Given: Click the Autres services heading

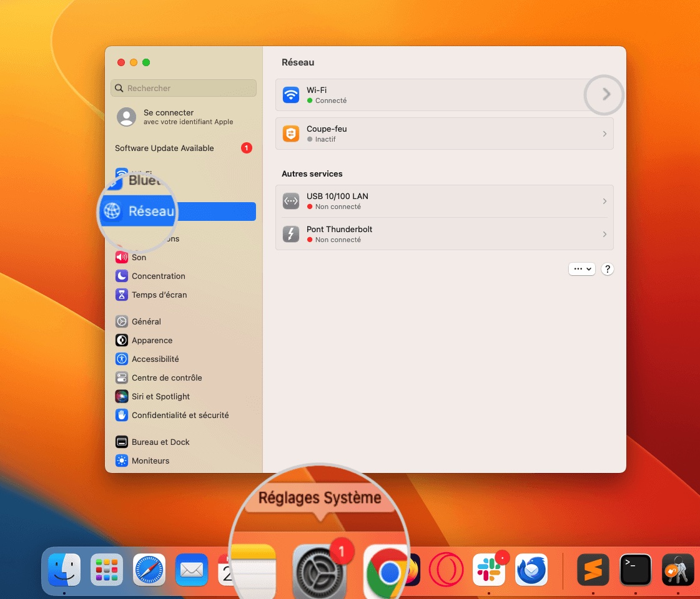Looking at the screenshot, I should tap(312, 174).
